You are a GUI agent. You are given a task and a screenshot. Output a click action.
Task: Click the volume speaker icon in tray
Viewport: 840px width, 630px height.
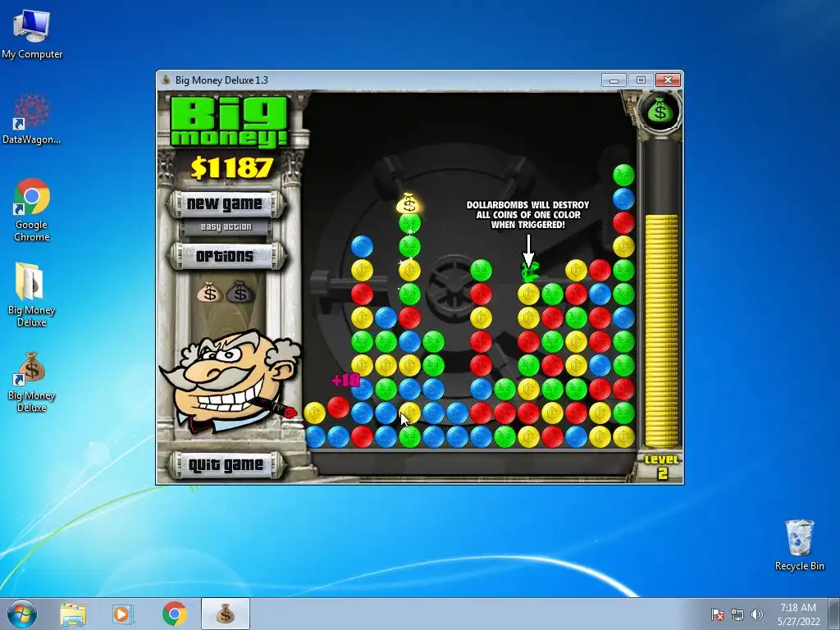[x=756, y=614]
